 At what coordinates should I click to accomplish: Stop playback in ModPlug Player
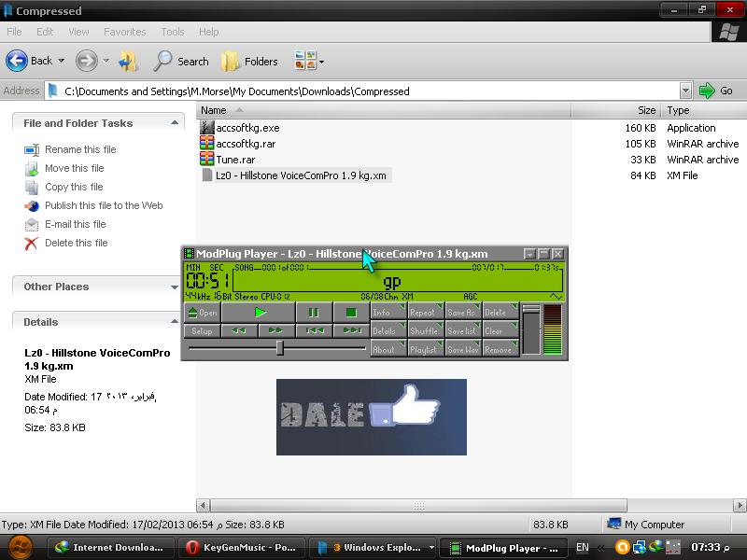click(x=351, y=313)
